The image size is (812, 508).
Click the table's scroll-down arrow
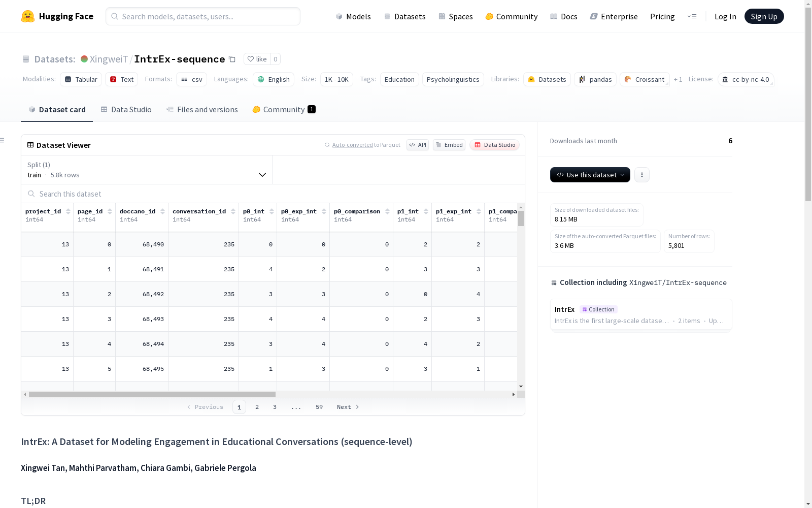pos(521,387)
